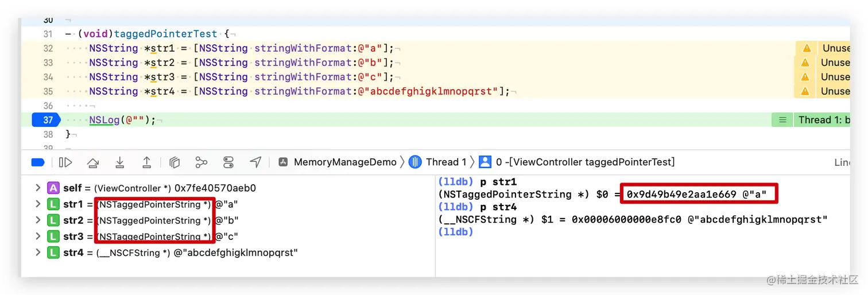Open the Debug Memory Graph icon

201,162
